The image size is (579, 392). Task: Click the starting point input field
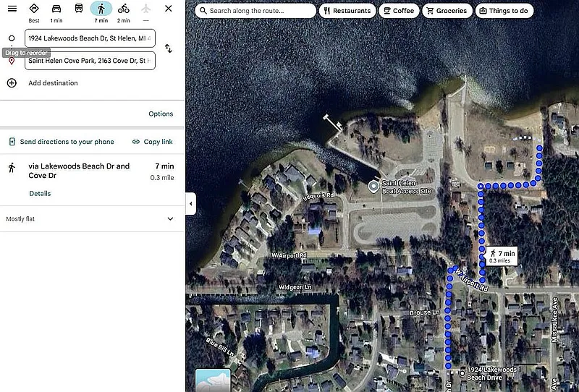click(x=90, y=38)
